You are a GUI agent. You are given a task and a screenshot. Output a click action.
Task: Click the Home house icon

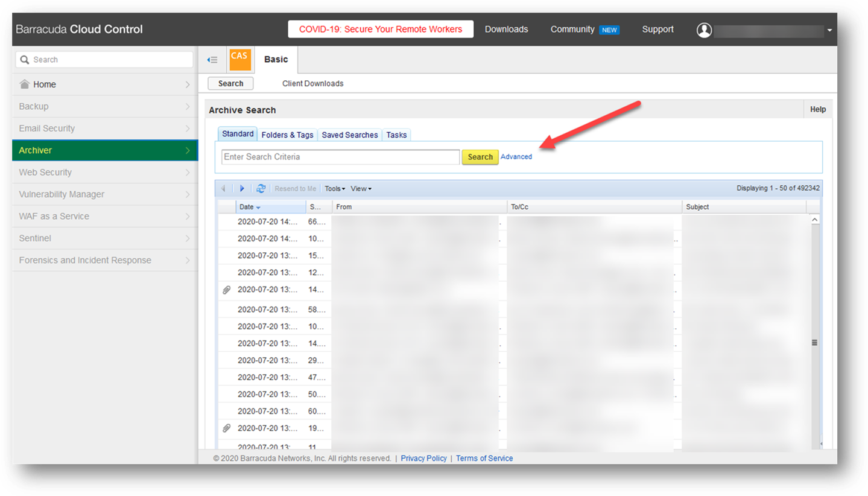coord(25,84)
